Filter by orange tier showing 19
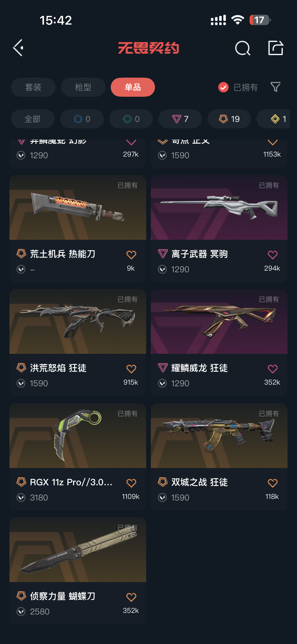 point(229,119)
